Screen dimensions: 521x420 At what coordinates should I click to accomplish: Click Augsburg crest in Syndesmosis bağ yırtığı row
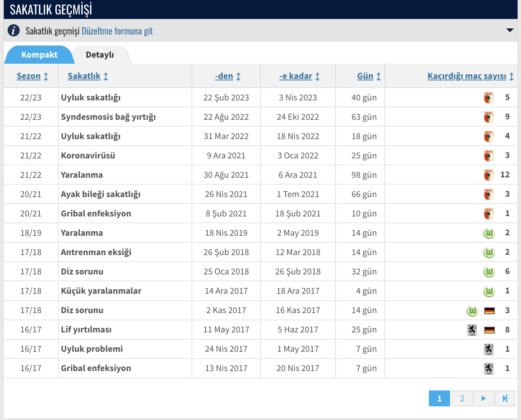pyautogui.click(x=489, y=117)
